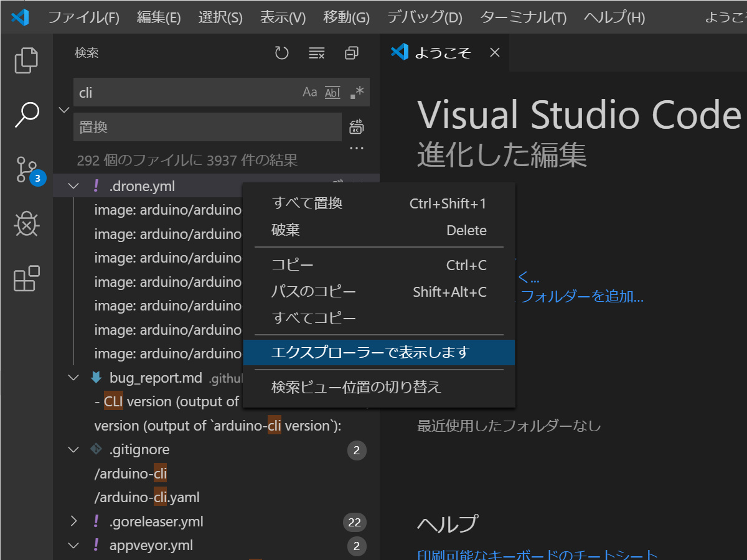Viewport: 747px width, 560px height.
Task: Enable match case for the search
Action: coord(309,91)
